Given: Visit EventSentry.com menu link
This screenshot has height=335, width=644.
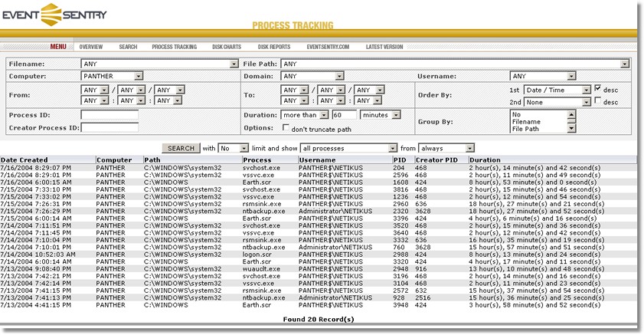Looking at the screenshot, I should click(x=328, y=47).
